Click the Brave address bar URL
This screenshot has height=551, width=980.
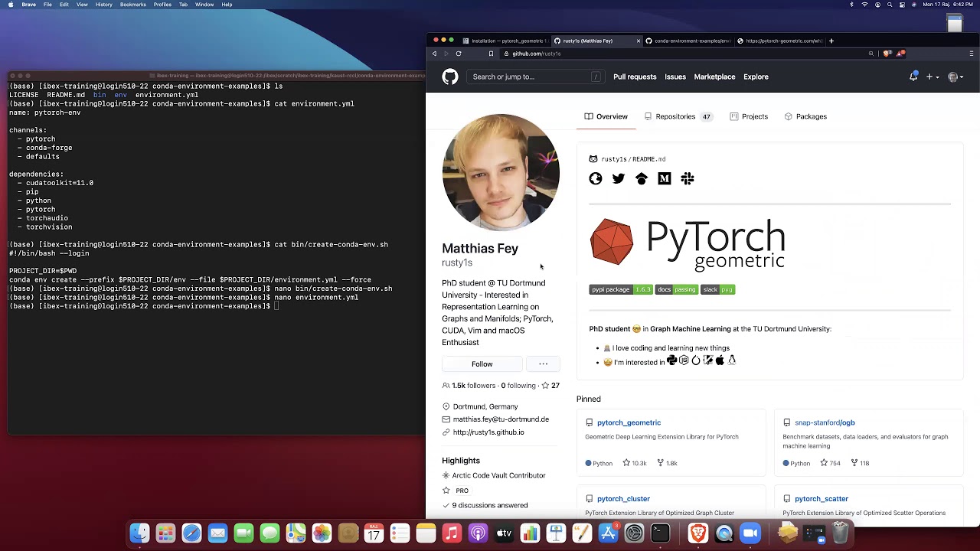tap(536, 54)
